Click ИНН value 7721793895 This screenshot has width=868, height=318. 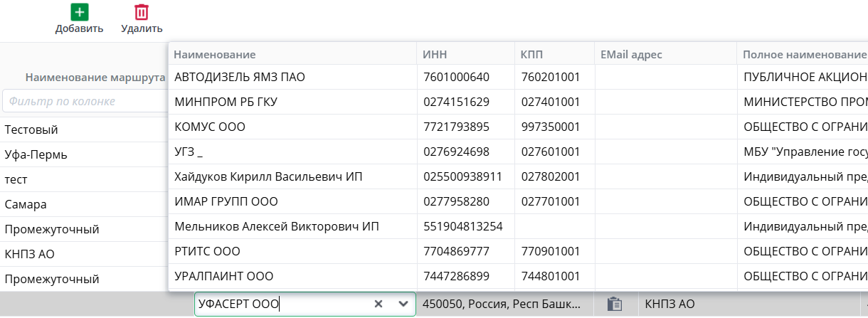456,127
